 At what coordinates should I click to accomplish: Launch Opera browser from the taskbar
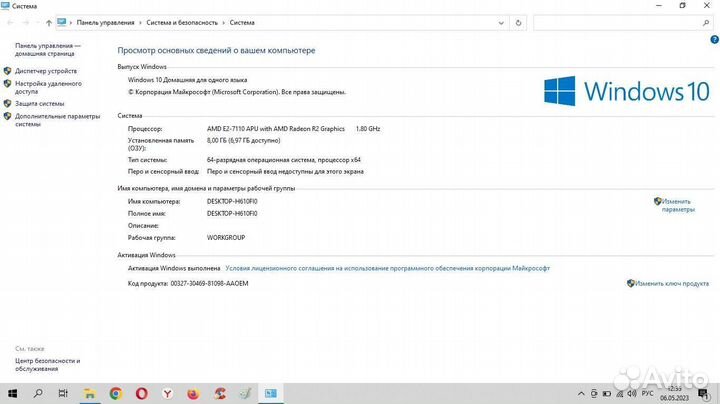[141, 393]
